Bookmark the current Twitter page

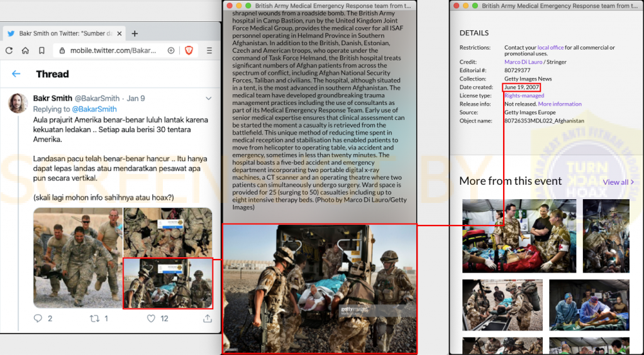point(42,50)
